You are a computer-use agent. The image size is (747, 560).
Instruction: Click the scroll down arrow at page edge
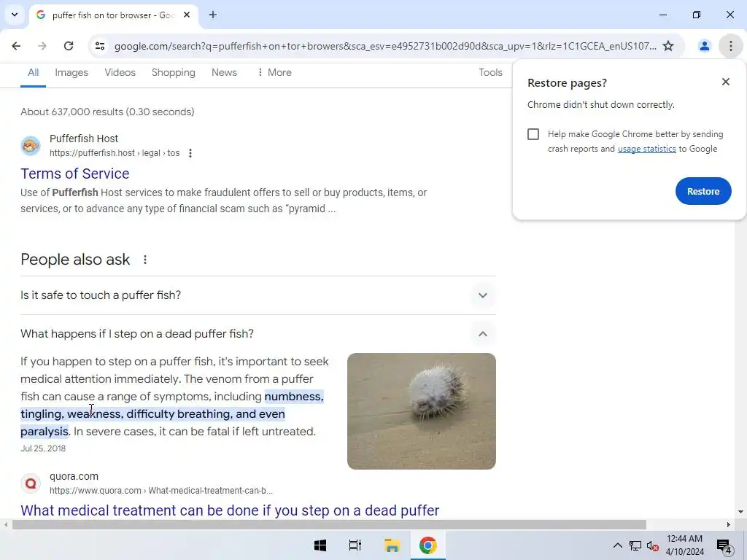tap(740, 512)
